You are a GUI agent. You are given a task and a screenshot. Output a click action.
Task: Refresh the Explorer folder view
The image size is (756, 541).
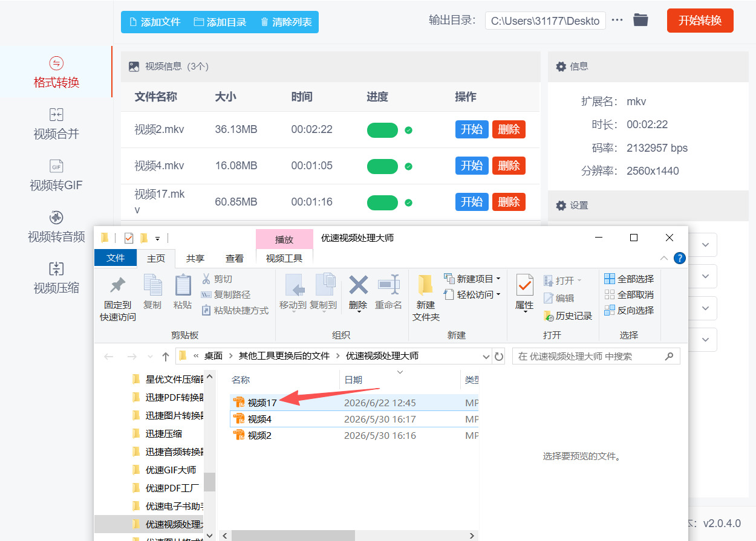tap(499, 356)
